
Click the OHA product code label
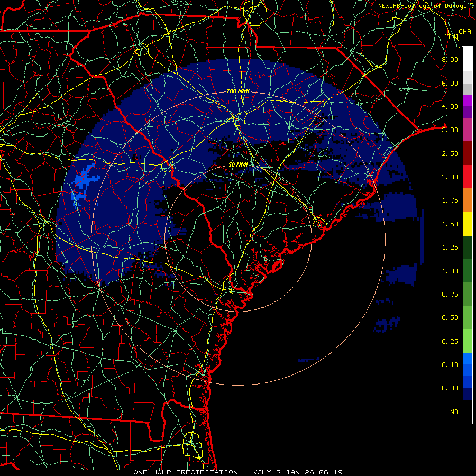point(465,31)
